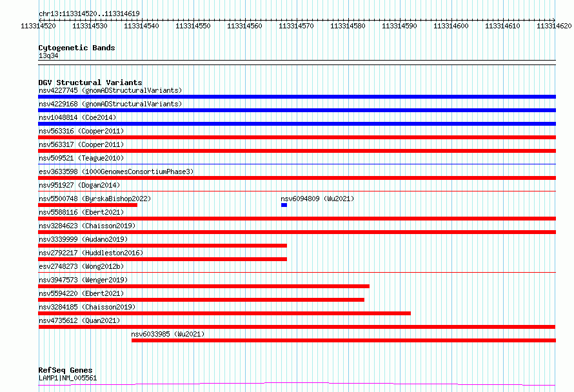
Task: Select nsv3284185 (Chaisson2019) label
Action: [87, 307]
